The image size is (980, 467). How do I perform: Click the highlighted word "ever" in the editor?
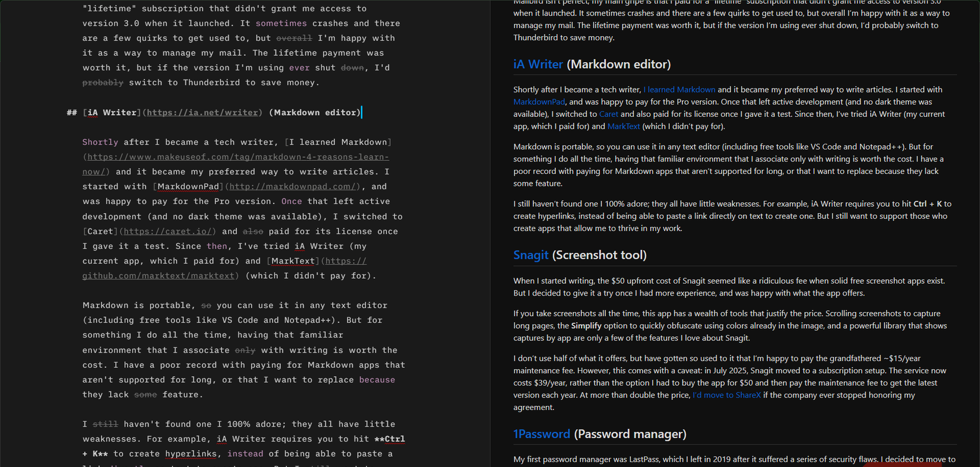point(299,68)
